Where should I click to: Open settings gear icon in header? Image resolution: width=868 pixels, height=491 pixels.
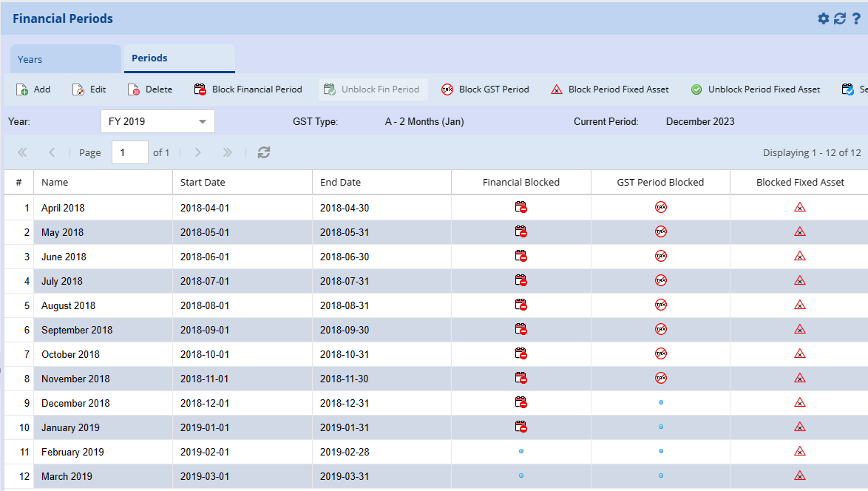pos(823,18)
